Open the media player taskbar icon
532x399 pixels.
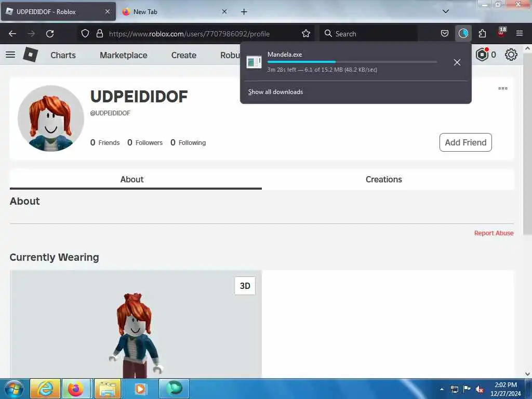(x=140, y=389)
